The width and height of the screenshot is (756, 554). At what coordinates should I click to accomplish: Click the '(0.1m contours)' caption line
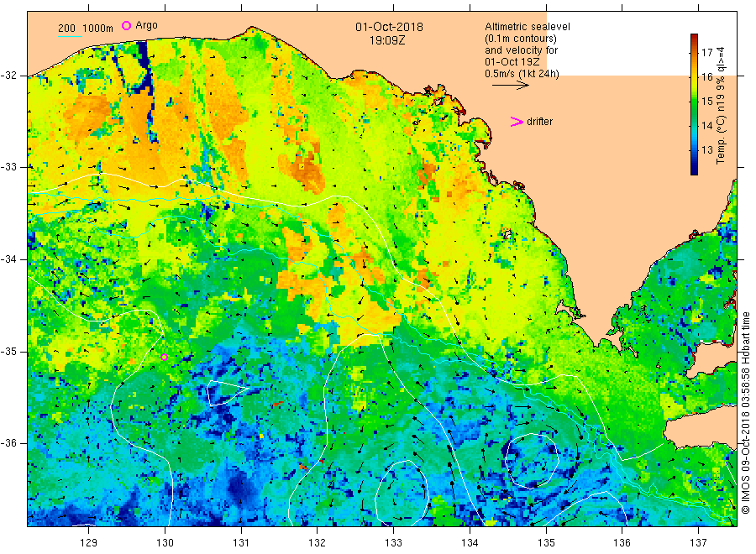point(521,39)
